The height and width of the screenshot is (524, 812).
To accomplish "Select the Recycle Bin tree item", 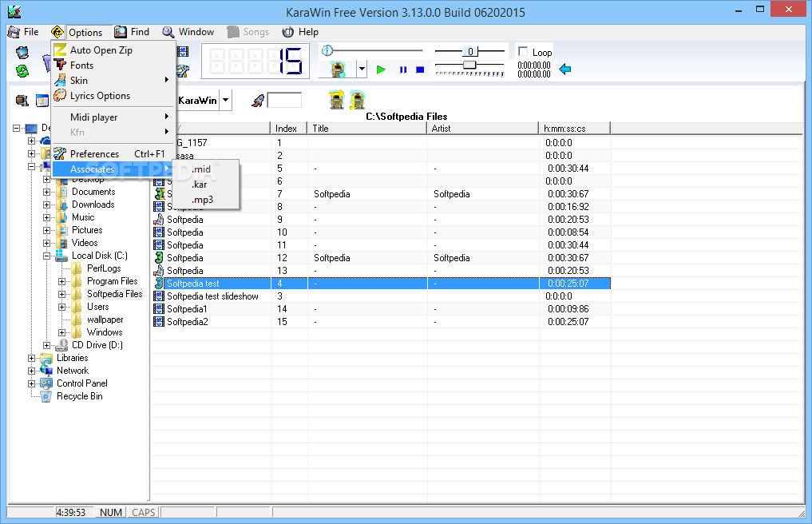I will [x=80, y=396].
